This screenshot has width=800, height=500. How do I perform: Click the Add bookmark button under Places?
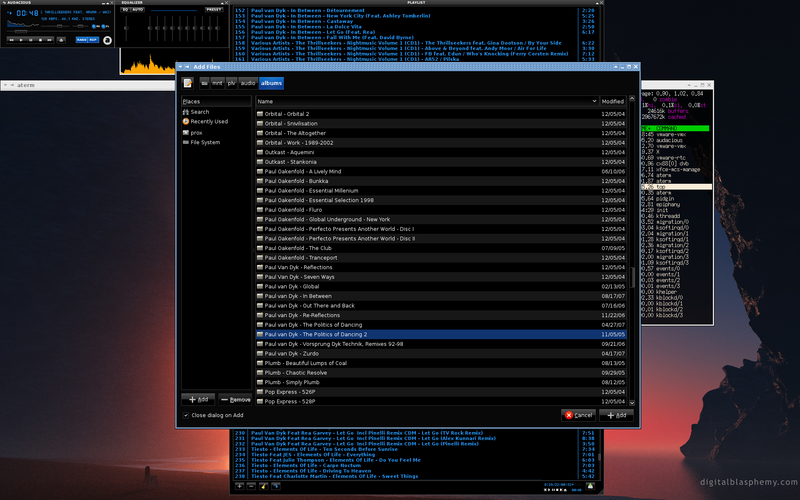pos(198,399)
